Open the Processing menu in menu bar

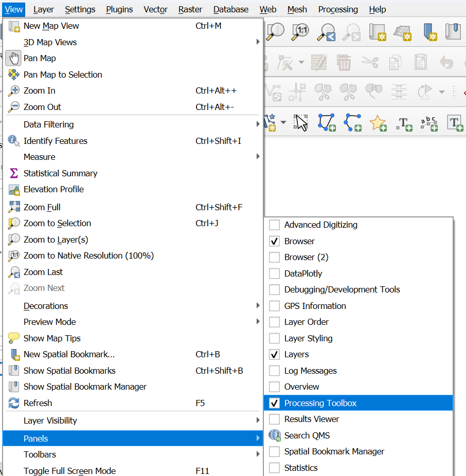click(338, 9)
